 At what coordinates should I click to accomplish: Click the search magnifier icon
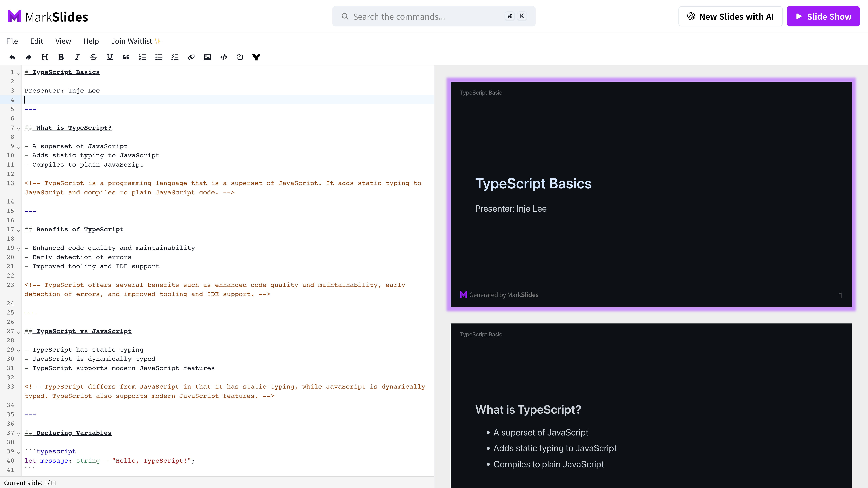pyautogui.click(x=345, y=16)
